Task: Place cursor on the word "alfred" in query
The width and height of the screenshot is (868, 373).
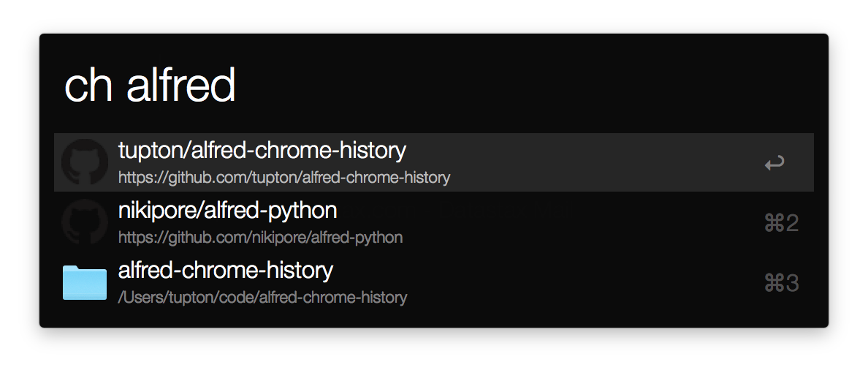Action: (x=181, y=85)
